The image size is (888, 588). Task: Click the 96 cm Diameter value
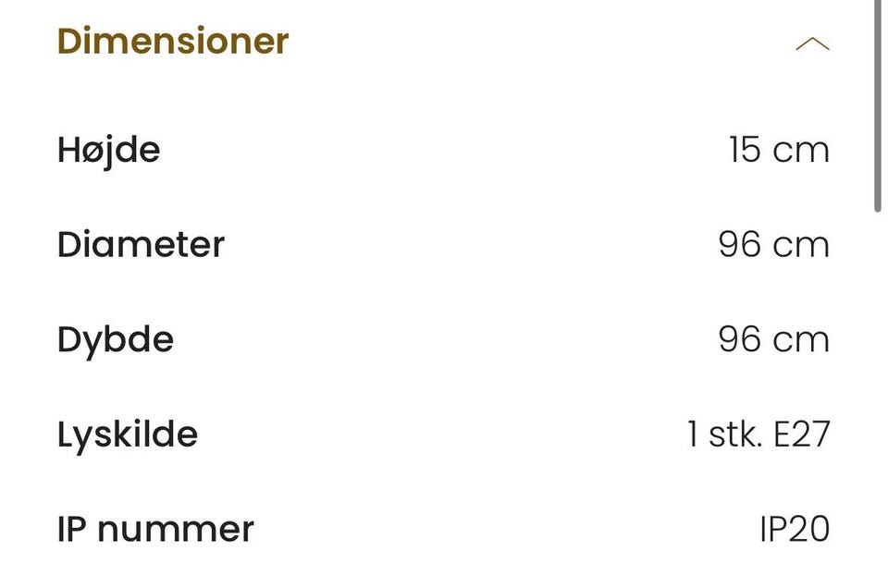pos(773,245)
